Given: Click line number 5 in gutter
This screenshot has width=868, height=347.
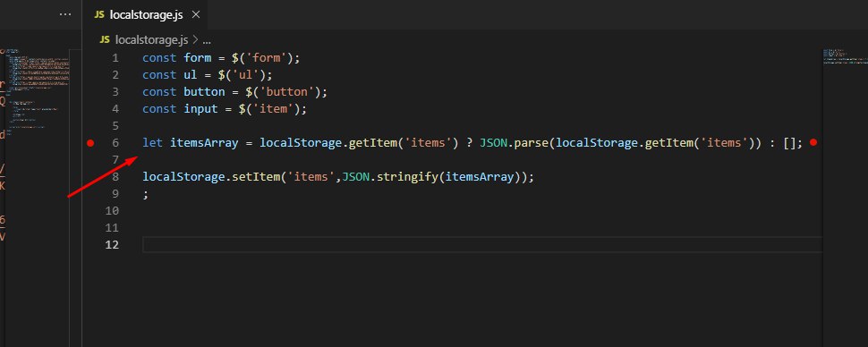Looking at the screenshot, I should pos(115,125).
